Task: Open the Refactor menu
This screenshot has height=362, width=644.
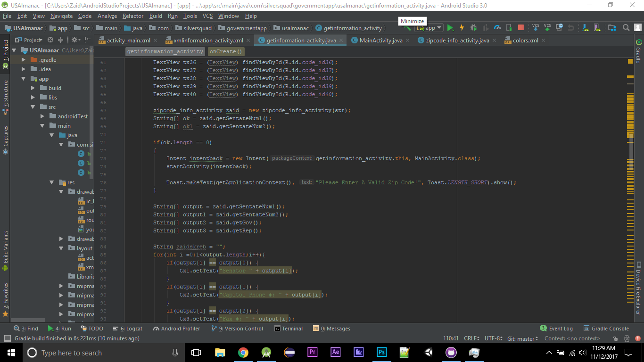Action: click(133, 16)
